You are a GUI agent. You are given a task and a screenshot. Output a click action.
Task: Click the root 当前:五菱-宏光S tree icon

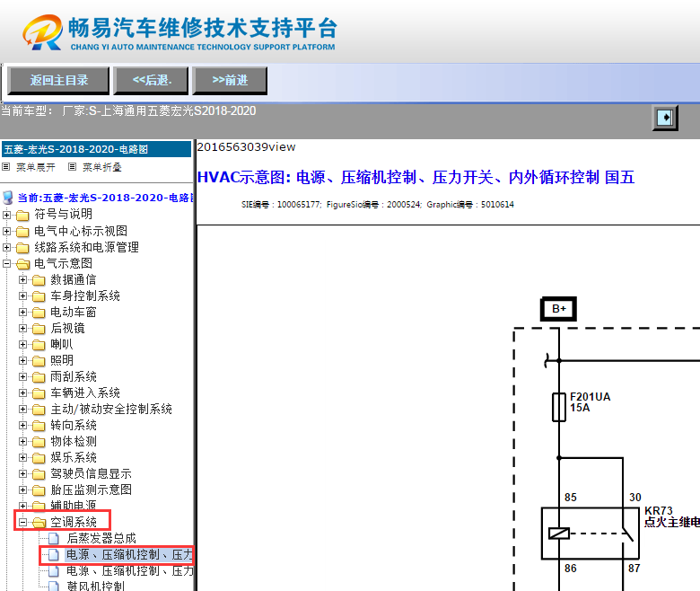click(x=7, y=198)
